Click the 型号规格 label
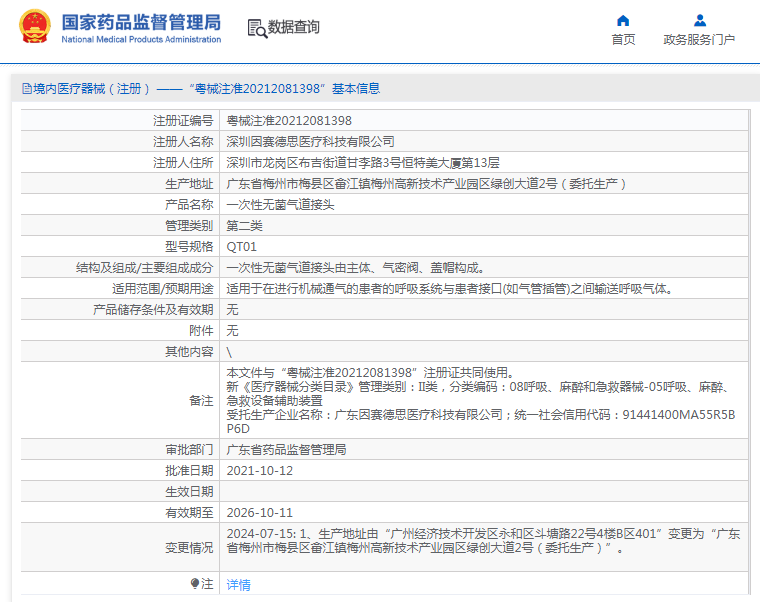Image resolution: width=760 pixels, height=602 pixels. pos(189,247)
